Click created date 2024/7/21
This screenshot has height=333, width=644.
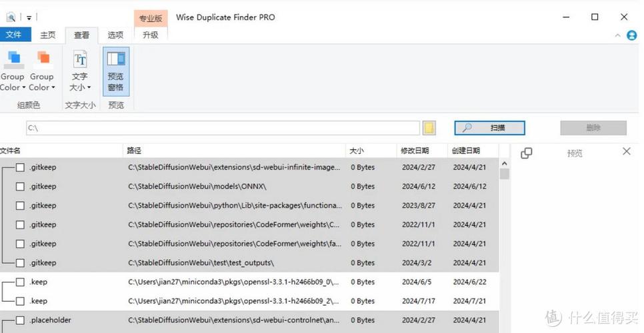[469, 301]
